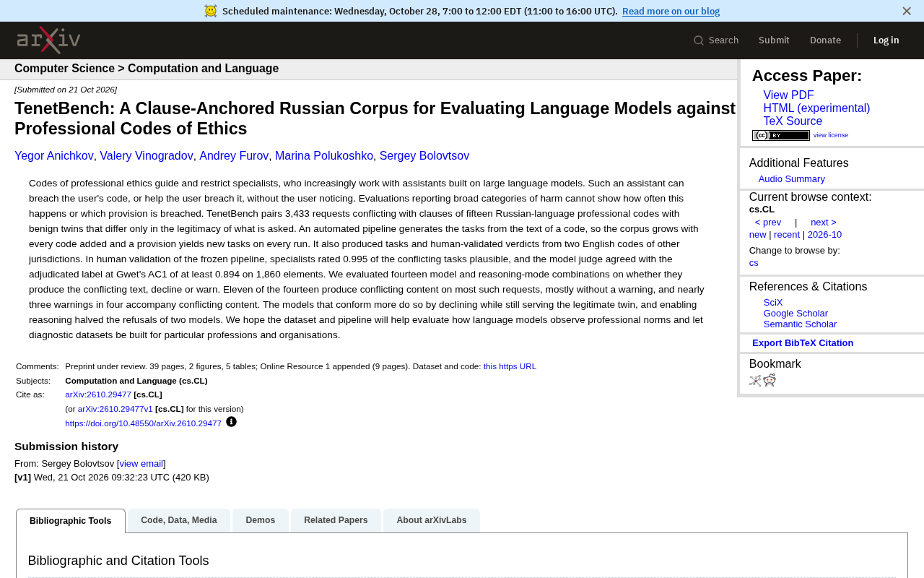Go to next paper in cs.CL

(824, 223)
